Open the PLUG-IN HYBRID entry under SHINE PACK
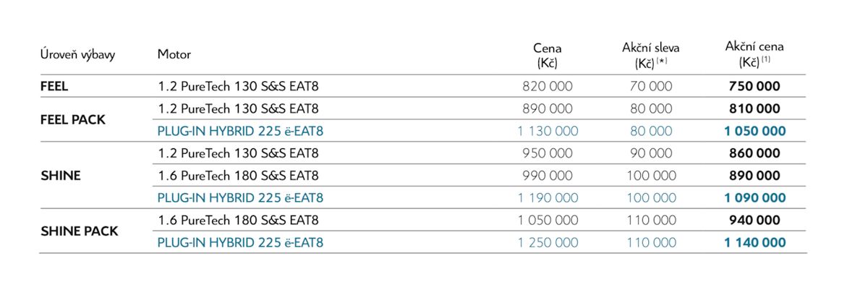This screenshot has width=868, height=290. click(x=240, y=242)
